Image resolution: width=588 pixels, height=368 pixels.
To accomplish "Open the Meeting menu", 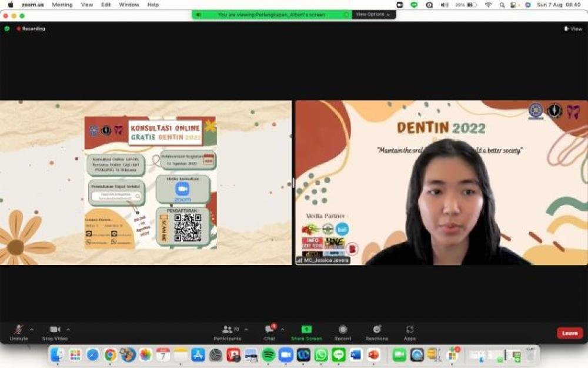I will pyautogui.click(x=62, y=5).
